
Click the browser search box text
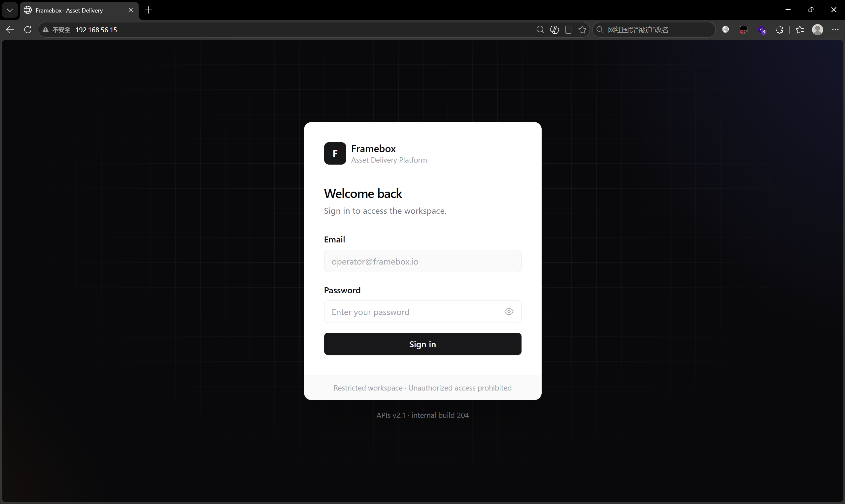(638, 30)
